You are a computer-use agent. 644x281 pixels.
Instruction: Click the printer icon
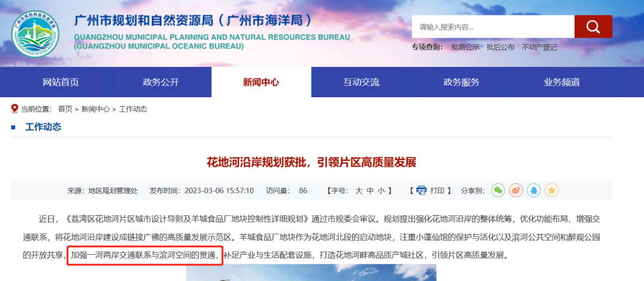[x=422, y=191]
